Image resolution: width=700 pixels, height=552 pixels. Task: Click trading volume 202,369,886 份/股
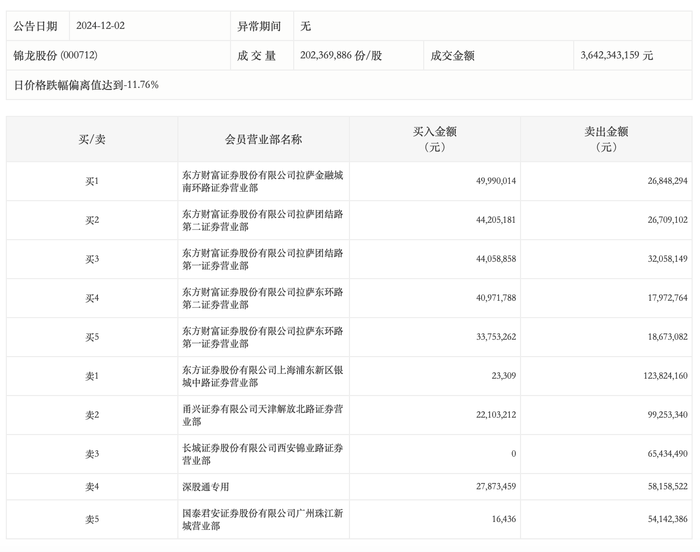[x=341, y=55]
